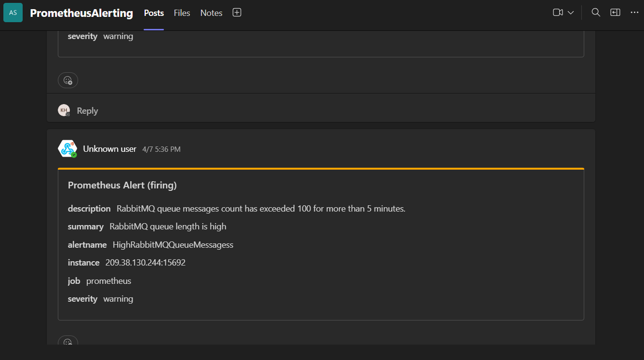Screen dimensions: 644x360
Task: Click the instance value 209.38.130.244:15692
Action: (x=146, y=263)
